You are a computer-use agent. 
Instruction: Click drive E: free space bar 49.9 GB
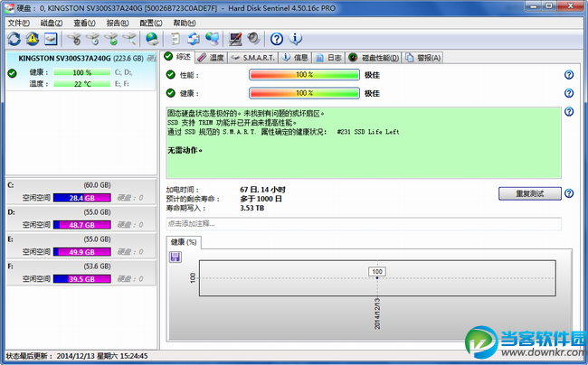81,252
